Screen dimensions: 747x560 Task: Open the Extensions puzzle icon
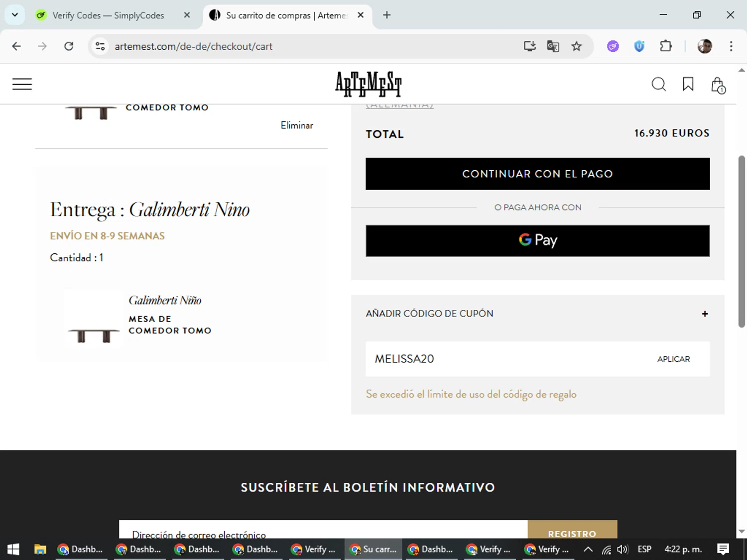666,46
